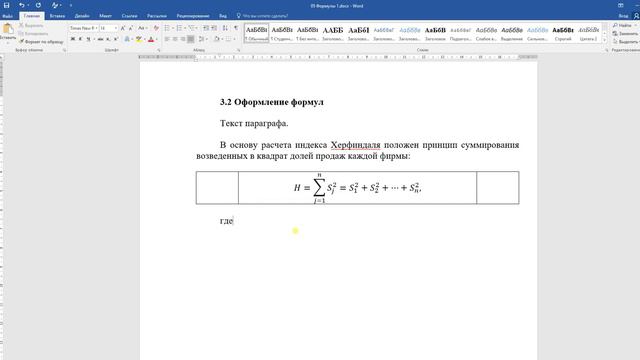Open ribbon display options in title bar
Viewport: 640px width, 360px height.
point(621,5)
